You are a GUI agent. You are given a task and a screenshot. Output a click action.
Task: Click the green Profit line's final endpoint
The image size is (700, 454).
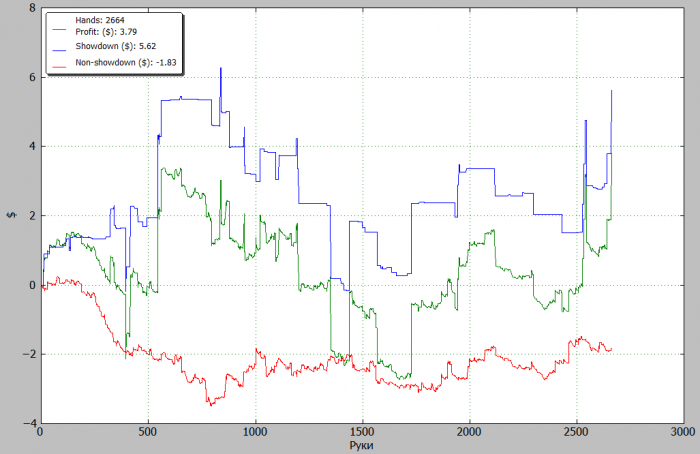[611, 154]
